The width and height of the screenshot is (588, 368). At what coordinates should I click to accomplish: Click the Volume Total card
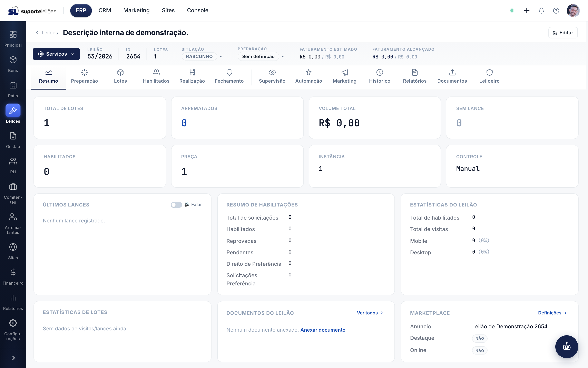pos(374,118)
